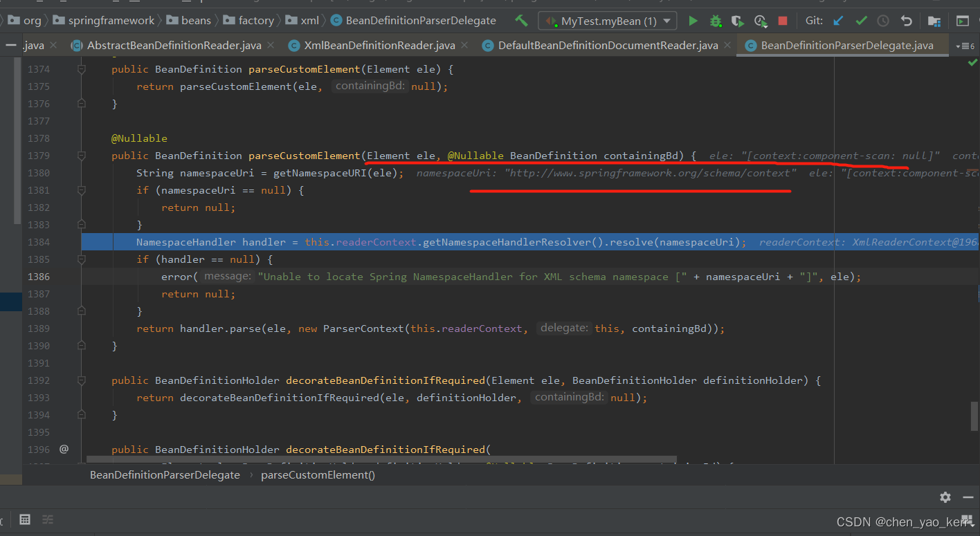Click line number 1384 in gutter
This screenshot has height=536, width=980.
(x=39, y=242)
